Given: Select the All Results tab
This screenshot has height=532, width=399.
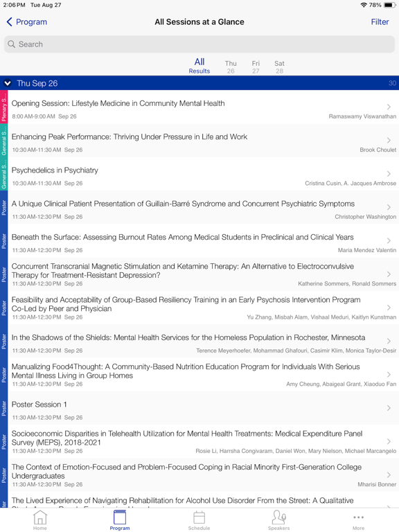Looking at the screenshot, I should click(199, 66).
